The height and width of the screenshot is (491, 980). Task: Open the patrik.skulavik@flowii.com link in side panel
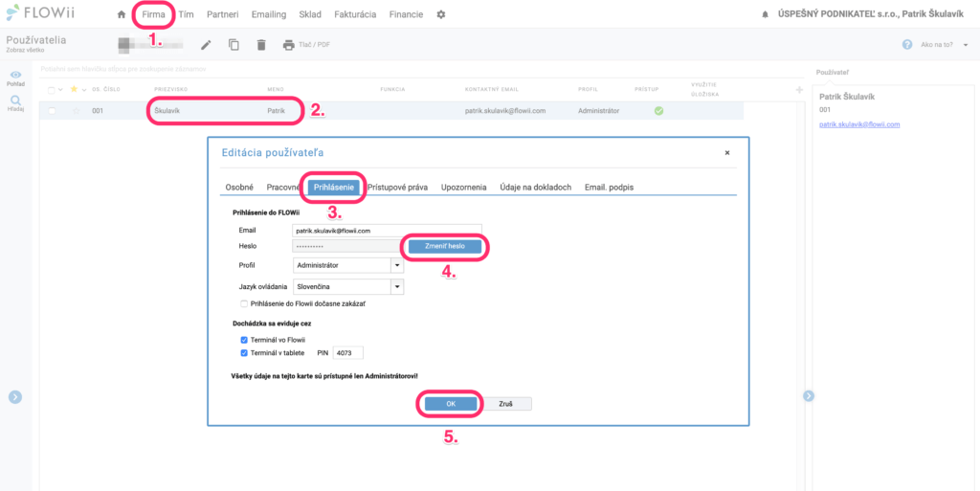click(859, 124)
